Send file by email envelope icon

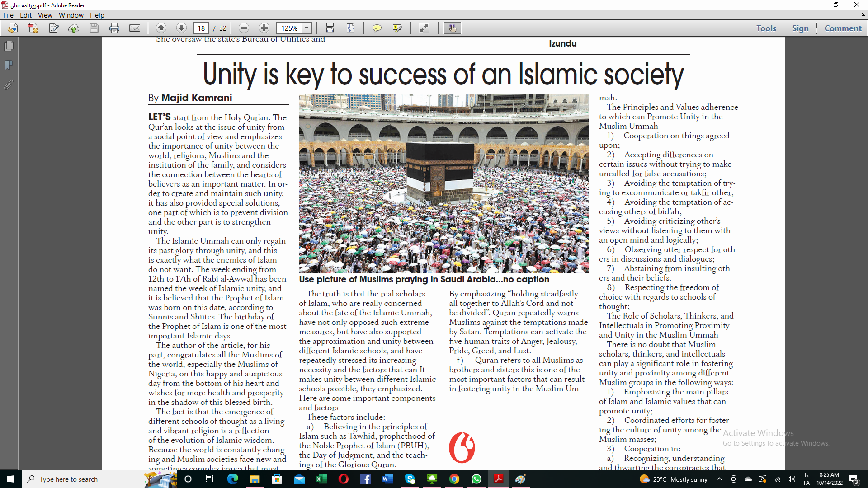pos(135,28)
